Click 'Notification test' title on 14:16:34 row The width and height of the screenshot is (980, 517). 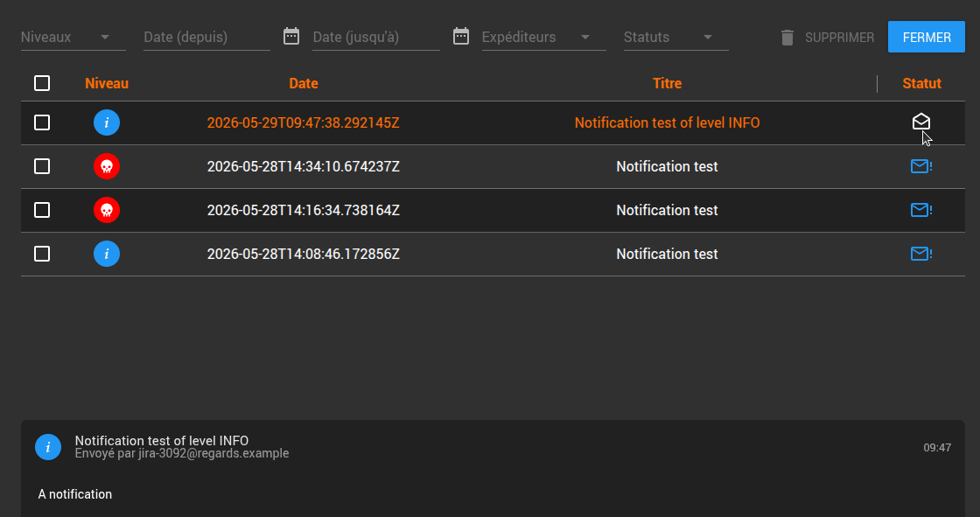click(x=667, y=210)
